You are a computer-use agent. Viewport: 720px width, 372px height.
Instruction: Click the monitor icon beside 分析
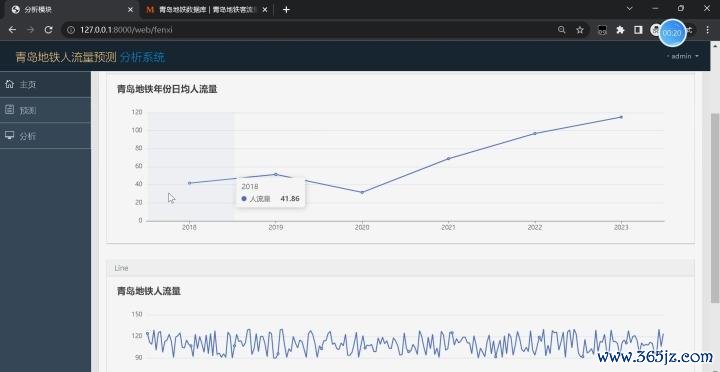[9, 135]
